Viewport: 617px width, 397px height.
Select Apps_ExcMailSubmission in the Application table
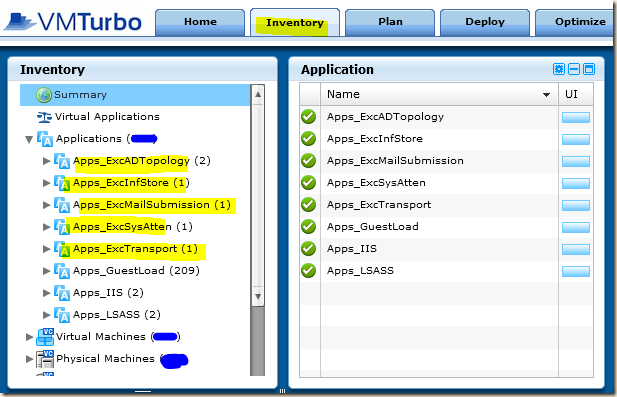click(395, 161)
